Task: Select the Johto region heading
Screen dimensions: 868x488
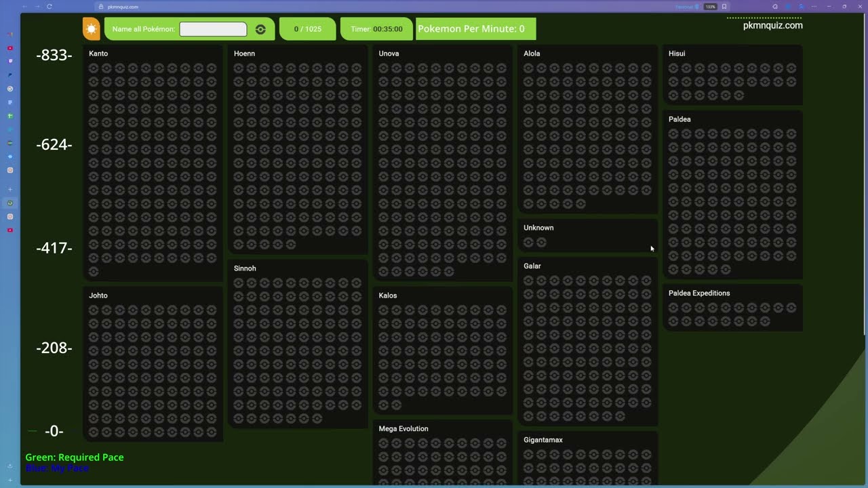Action: [98, 296]
